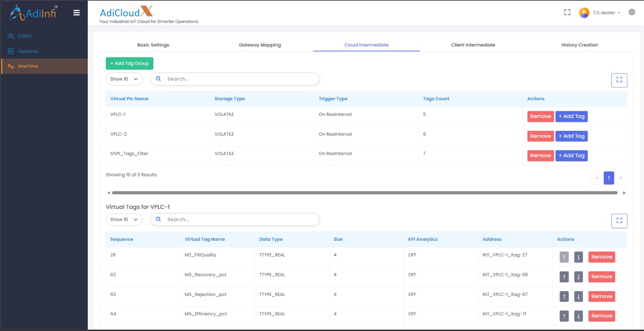644x331 pixels.
Task: Click the hamburger menu icon in sidebar header
Action: click(76, 13)
